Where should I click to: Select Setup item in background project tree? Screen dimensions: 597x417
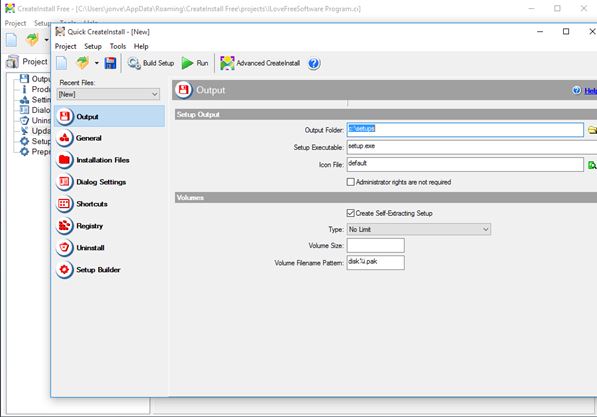pyautogui.click(x=35, y=141)
